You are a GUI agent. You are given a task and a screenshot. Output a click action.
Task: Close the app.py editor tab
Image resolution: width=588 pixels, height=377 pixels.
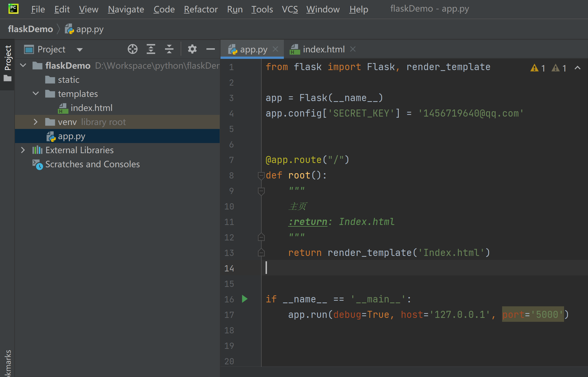tap(275, 49)
